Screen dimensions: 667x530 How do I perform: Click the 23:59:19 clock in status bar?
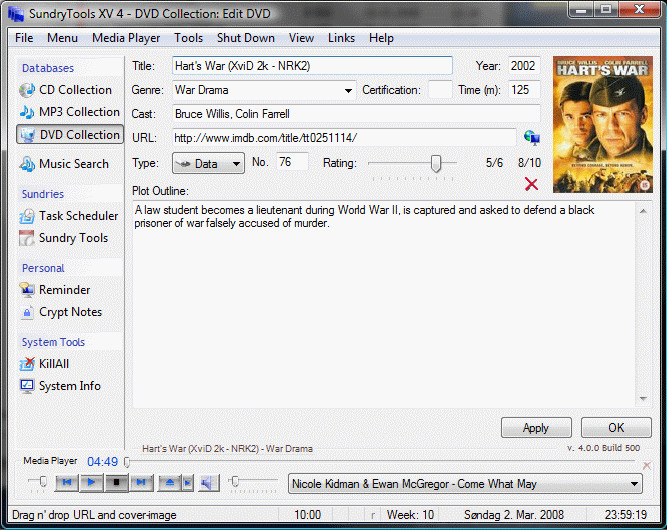coord(626,515)
